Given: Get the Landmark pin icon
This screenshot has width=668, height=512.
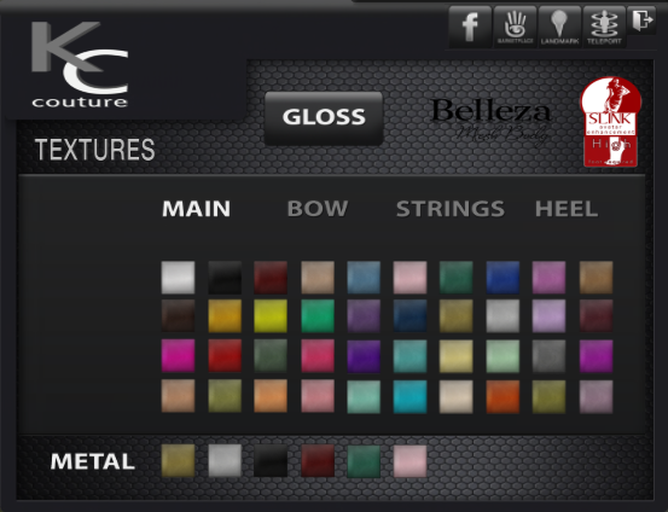Looking at the screenshot, I should click(559, 26).
